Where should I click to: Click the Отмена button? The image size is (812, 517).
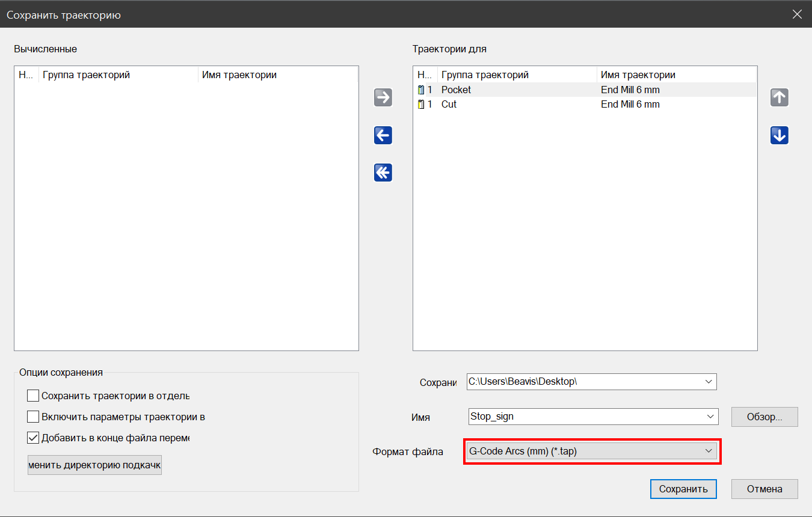click(x=764, y=489)
